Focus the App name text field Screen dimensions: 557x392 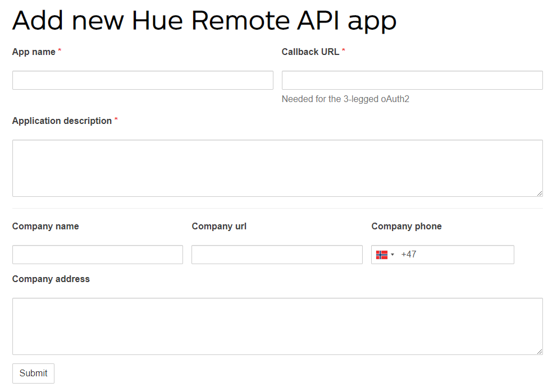pos(143,80)
